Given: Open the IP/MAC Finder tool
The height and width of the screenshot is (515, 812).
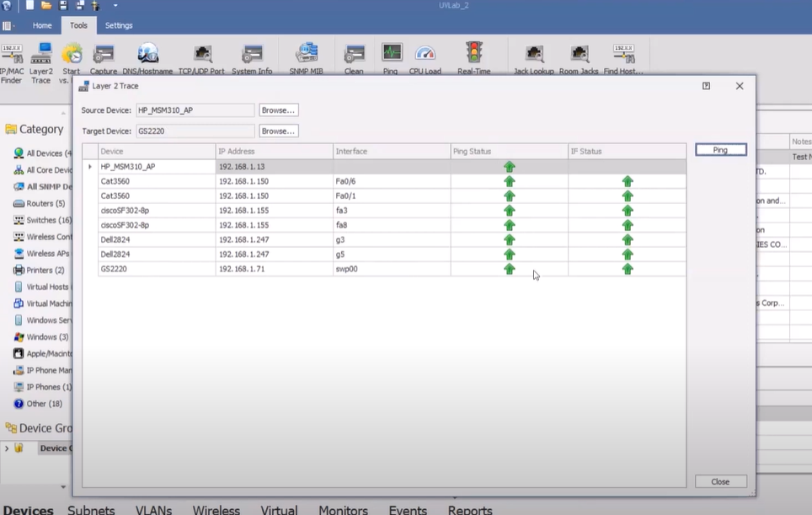Looking at the screenshot, I should pyautogui.click(x=12, y=63).
